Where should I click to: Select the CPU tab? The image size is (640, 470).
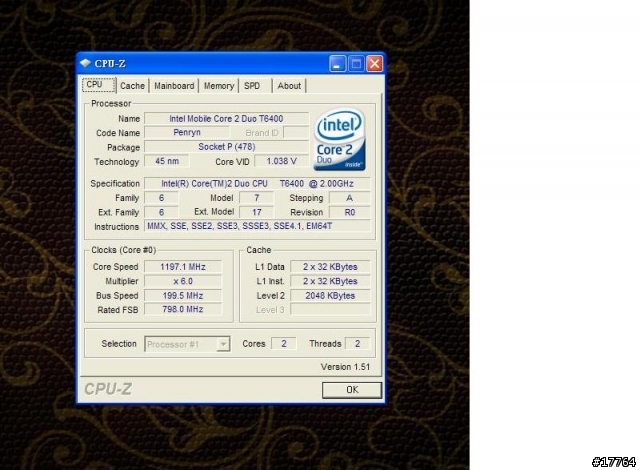[99, 84]
